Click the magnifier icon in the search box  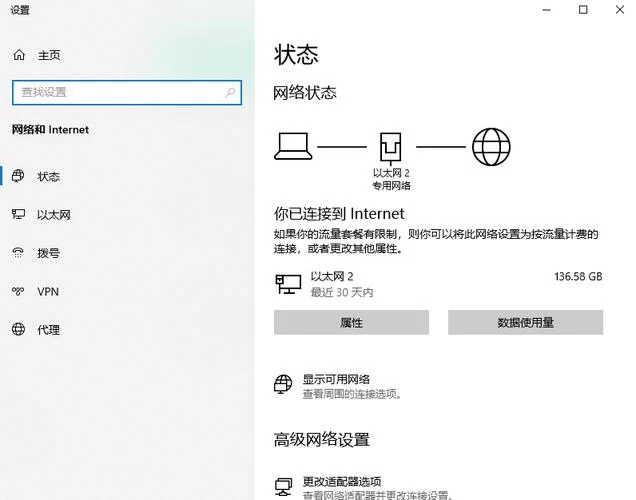click(230, 92)
